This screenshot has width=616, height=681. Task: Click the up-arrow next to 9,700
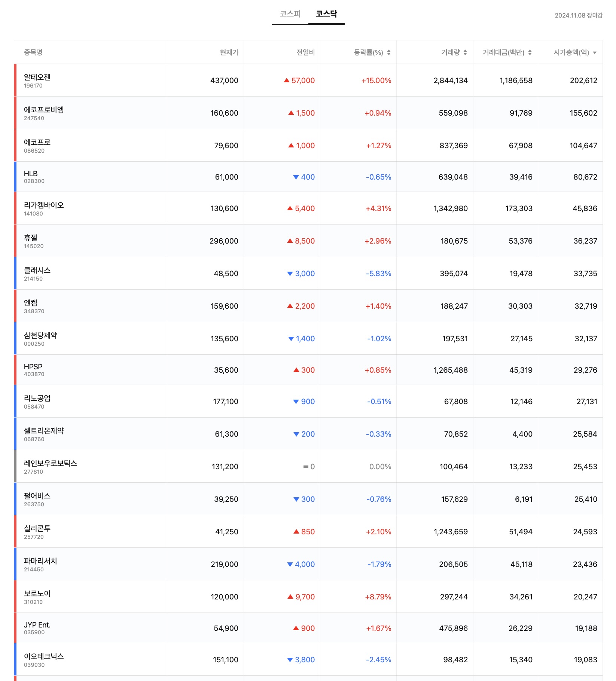[x=290, y=596]
